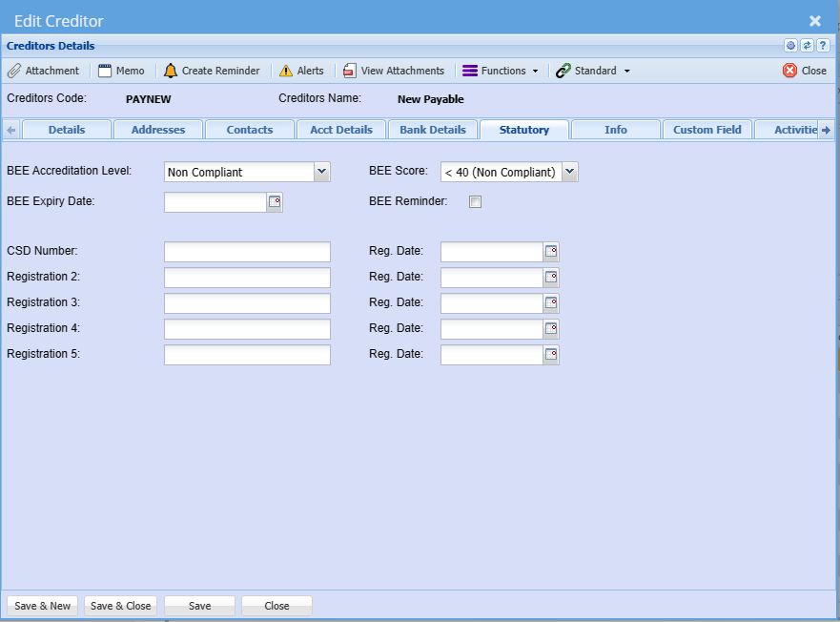Switch to the Contacts tab
840x622 pixels.
[249, 130]
